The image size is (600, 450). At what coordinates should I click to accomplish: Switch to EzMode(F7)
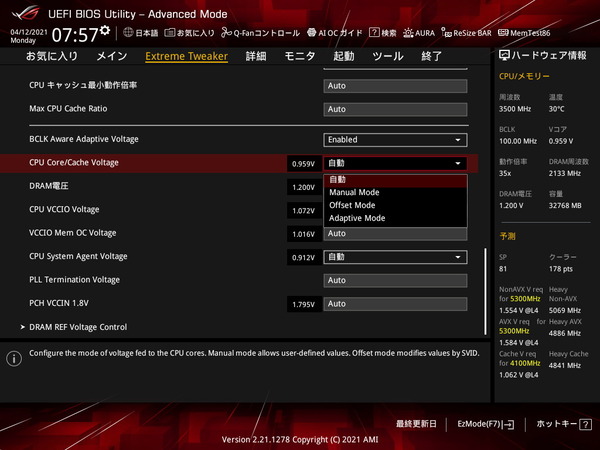(x=486, y=424)
